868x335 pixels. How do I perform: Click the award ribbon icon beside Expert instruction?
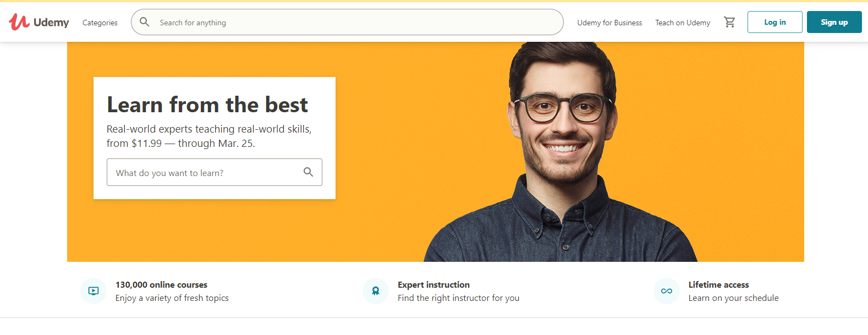[376, 291]
